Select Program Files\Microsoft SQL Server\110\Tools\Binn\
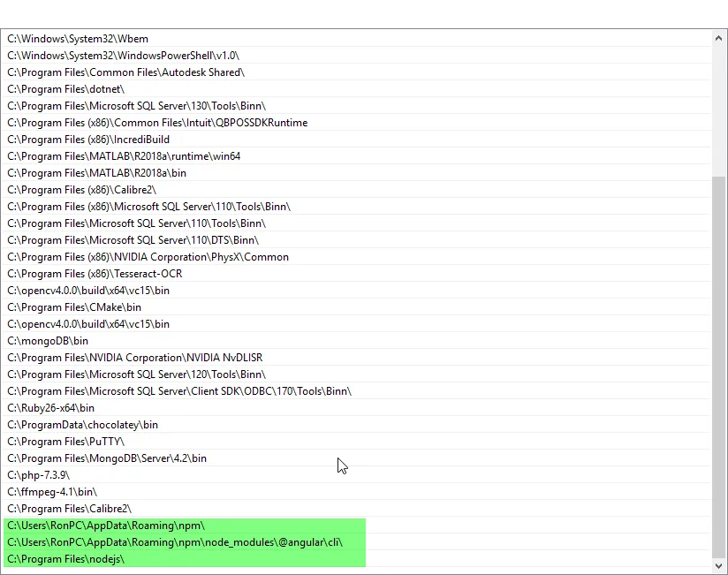The width and height of the screenshot is (728, 575). pos(357,223)
